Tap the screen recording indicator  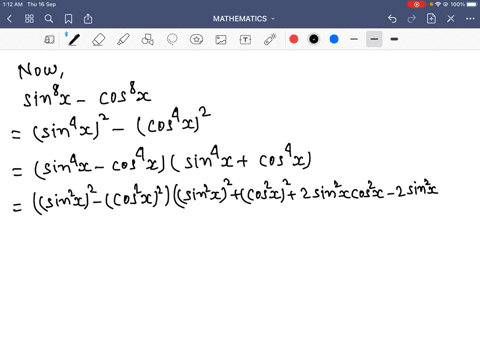point(417,4)
